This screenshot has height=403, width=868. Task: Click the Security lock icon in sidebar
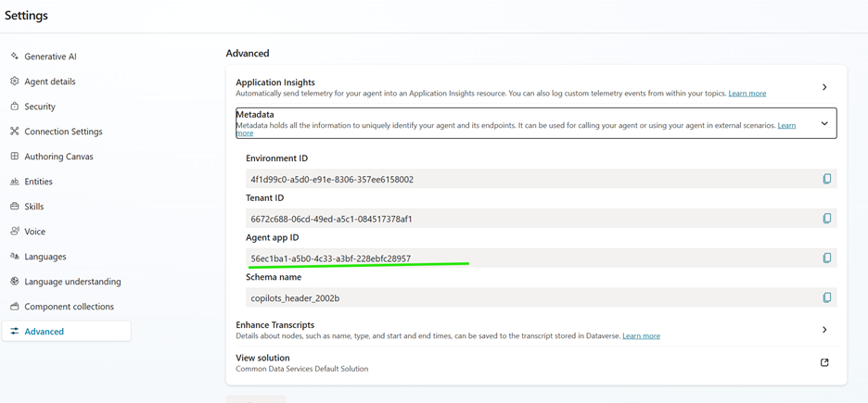click(x=15, y=107)
